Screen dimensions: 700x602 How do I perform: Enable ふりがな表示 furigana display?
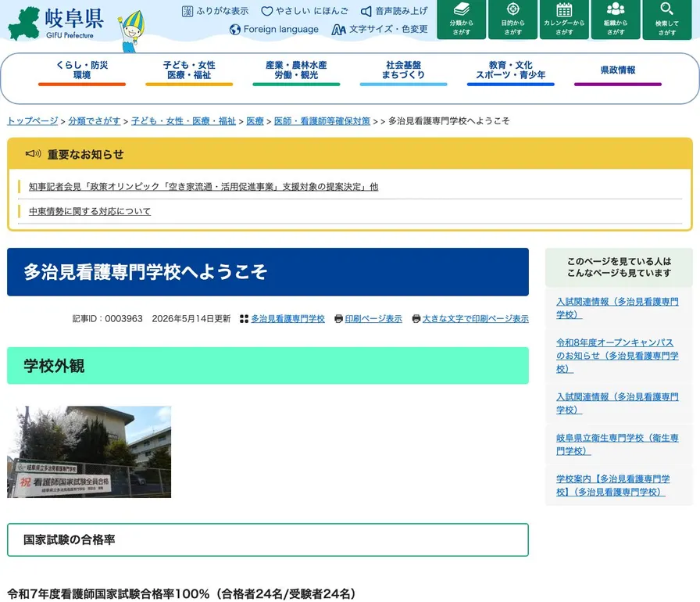tap(215, 11)
